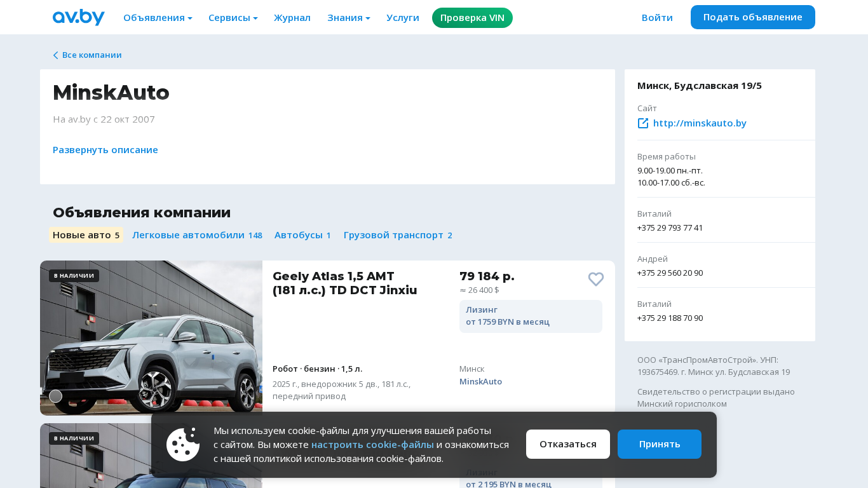Open the Объявления dropdown menu

coord(158,18)
